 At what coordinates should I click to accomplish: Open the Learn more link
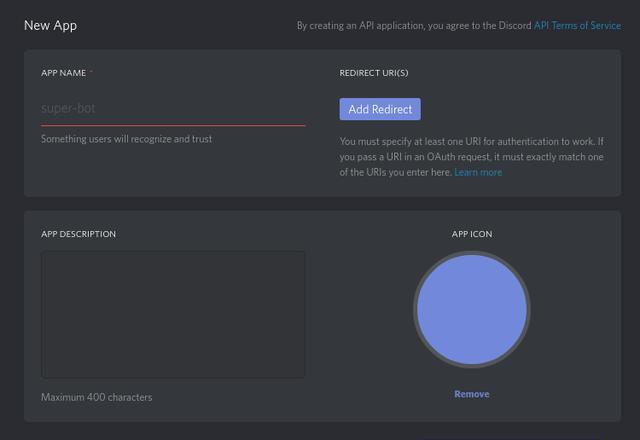(x=478, y=172)
